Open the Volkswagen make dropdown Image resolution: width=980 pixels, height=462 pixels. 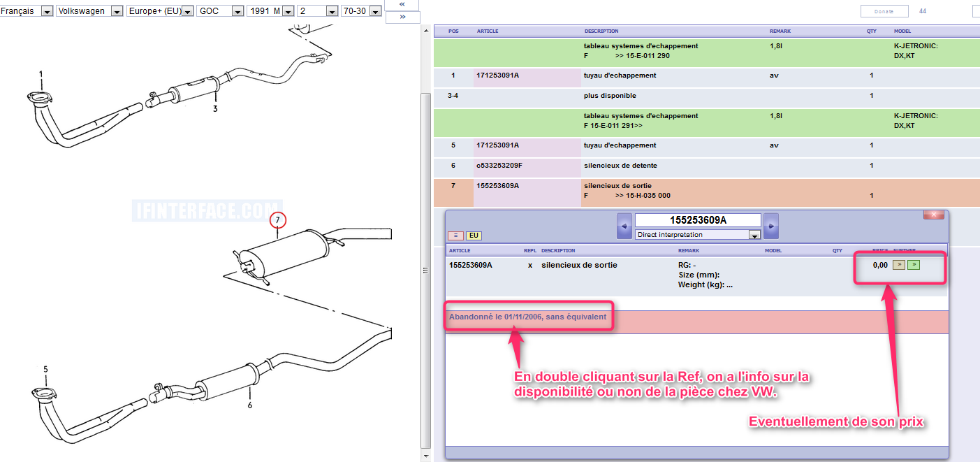[117, 11]
